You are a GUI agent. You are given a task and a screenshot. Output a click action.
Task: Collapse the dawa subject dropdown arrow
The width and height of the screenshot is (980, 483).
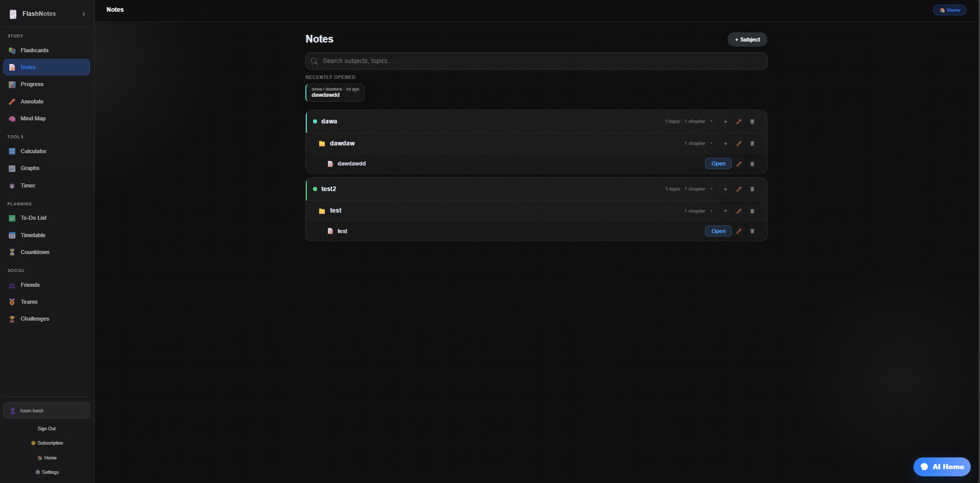(712, 121)
